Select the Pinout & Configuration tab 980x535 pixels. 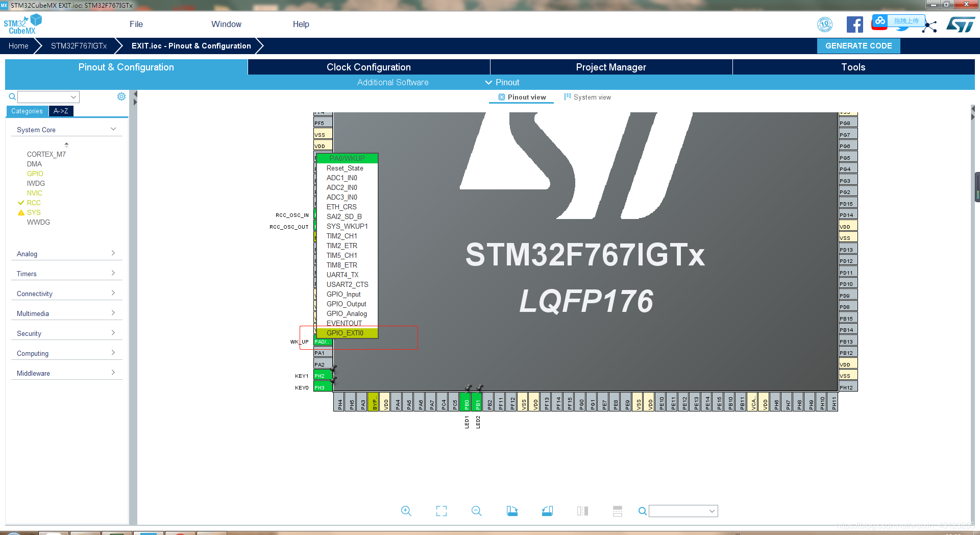(126, 67)
